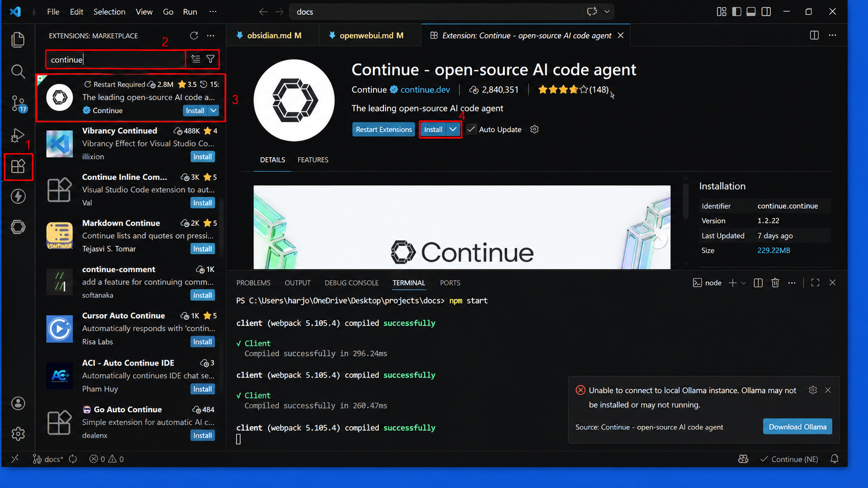Open the View menu
The width and height of the screenshot is (868, 488).
pyautogui.click(x=144, y=11)
